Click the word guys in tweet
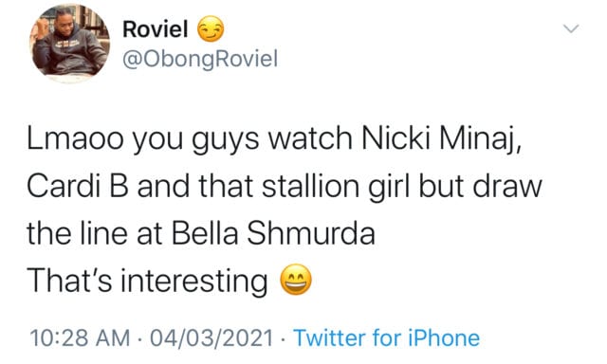The image size is (607, 364). [226, 140]
